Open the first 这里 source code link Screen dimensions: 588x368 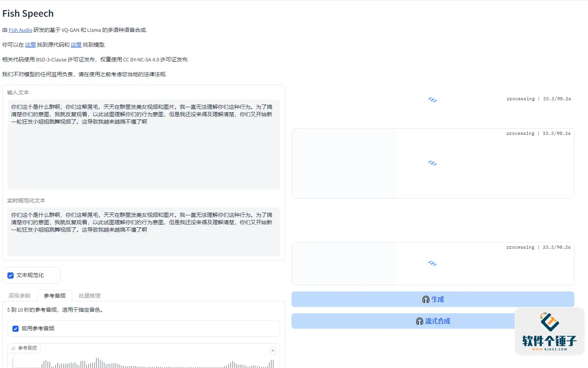[x=30, y=45]
